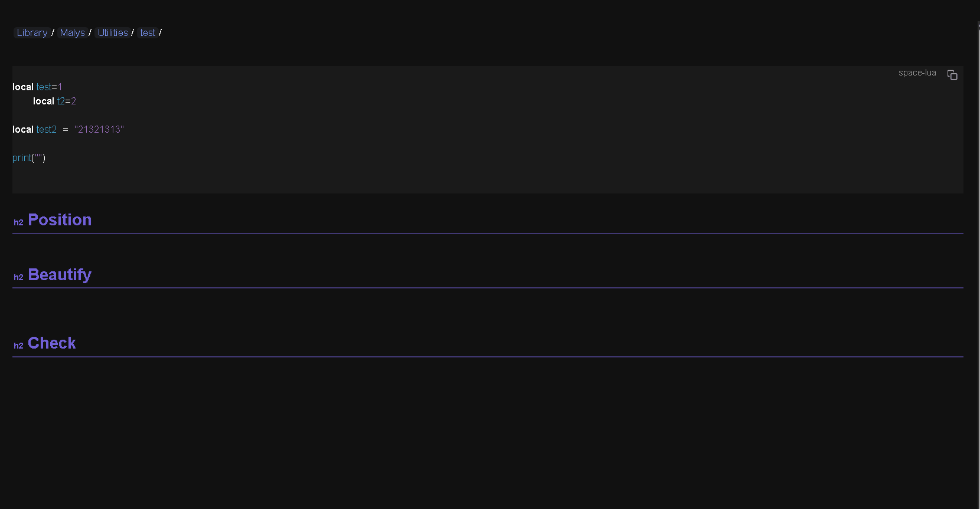980x509 pixels.
Task: Click the page scrollbar on the right edge
Action: 978,236
